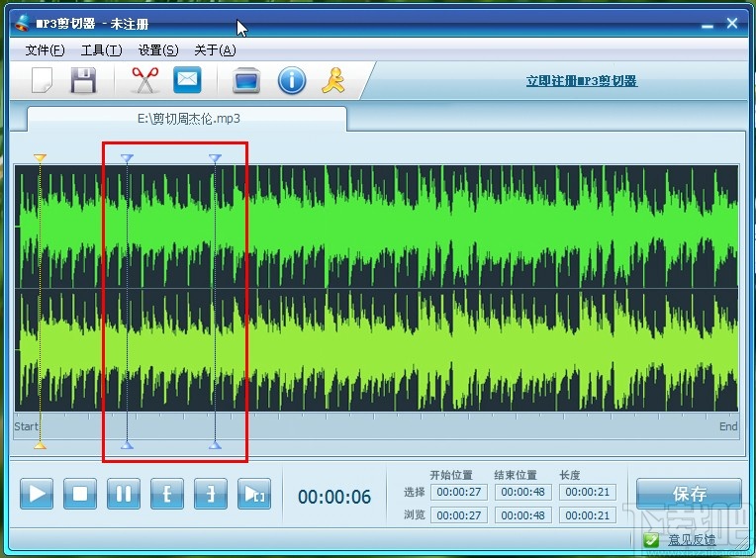Click the new file toolbar icon

pos(42,79)
